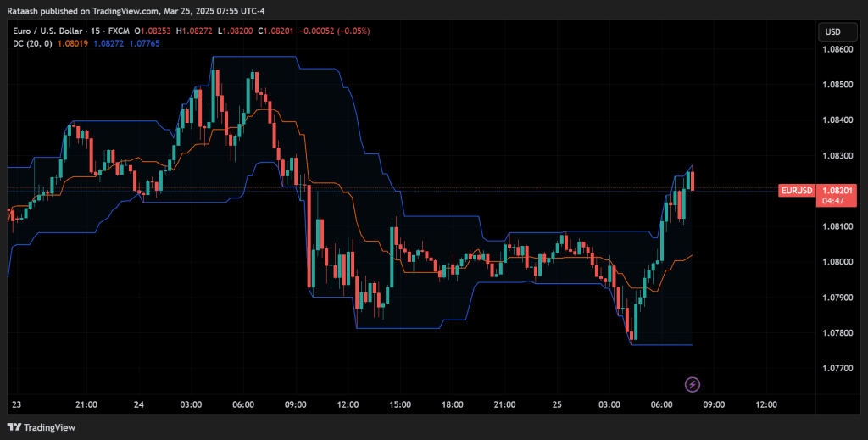Click the date 24 on time axis

coord(139,404)
